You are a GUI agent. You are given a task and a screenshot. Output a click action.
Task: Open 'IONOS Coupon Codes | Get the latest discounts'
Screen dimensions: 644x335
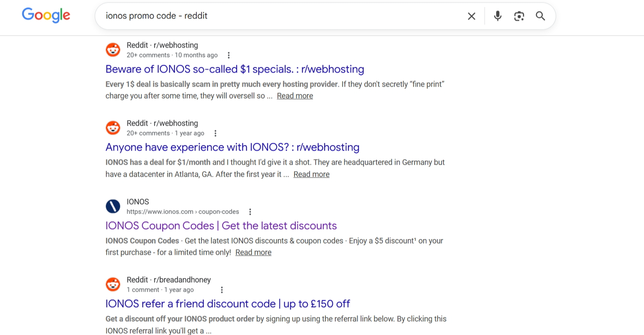[221, 226]
